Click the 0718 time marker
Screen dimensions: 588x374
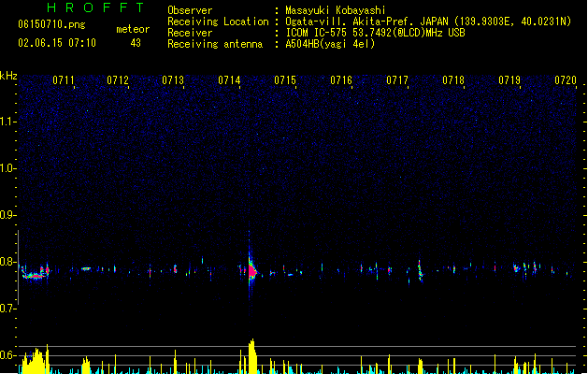pyautogui.click(x=453, y=80)
